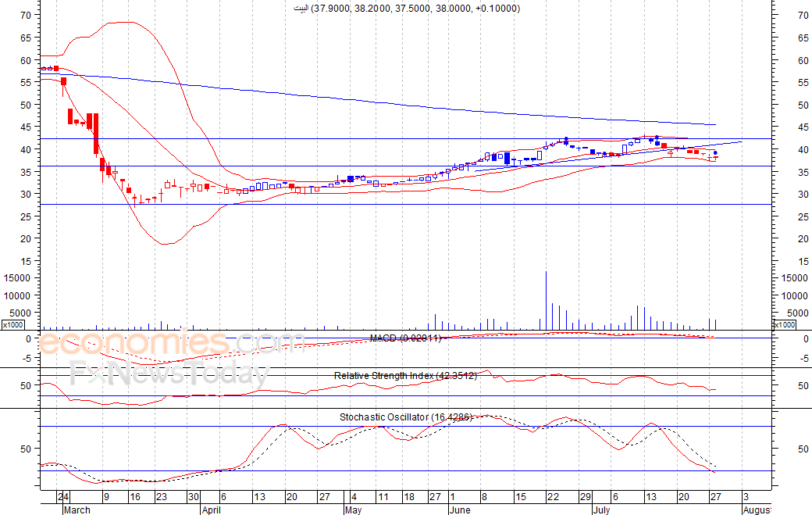The image size is (812, 515).
Task: Jump to June on the time axis
Action: 462,510
